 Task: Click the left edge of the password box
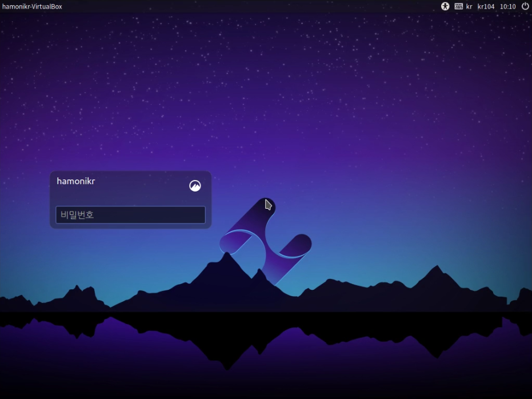tap(58, 215)
